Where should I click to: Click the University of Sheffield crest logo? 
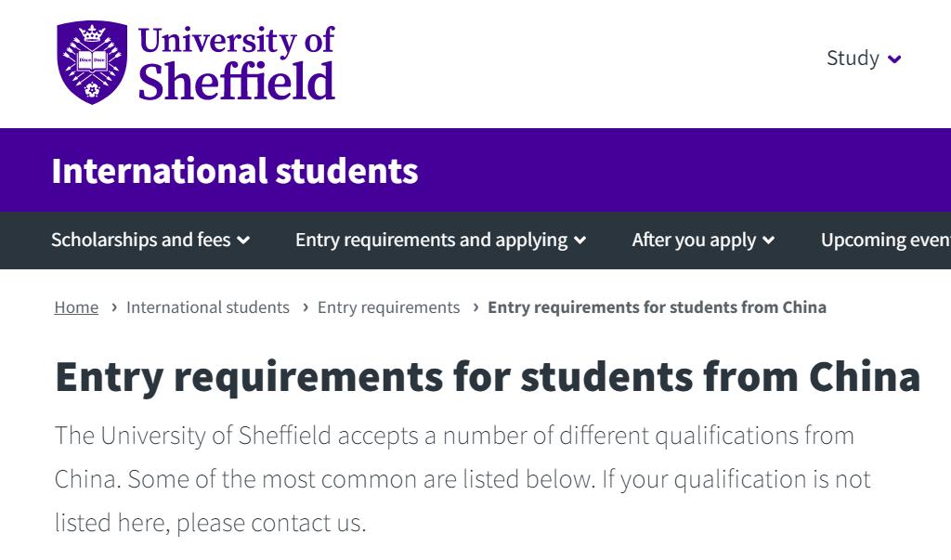(92, 62)
